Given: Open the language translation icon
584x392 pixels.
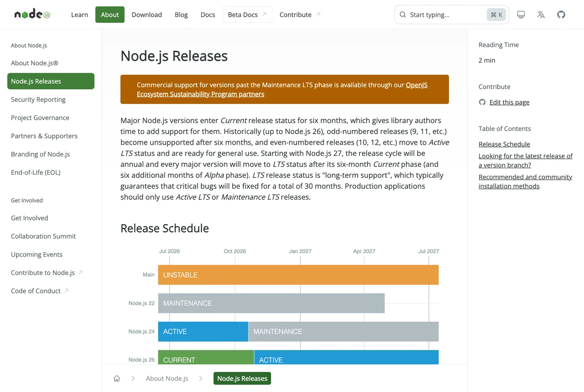Looking at the screenshot, I should click(x=541, y=15).
